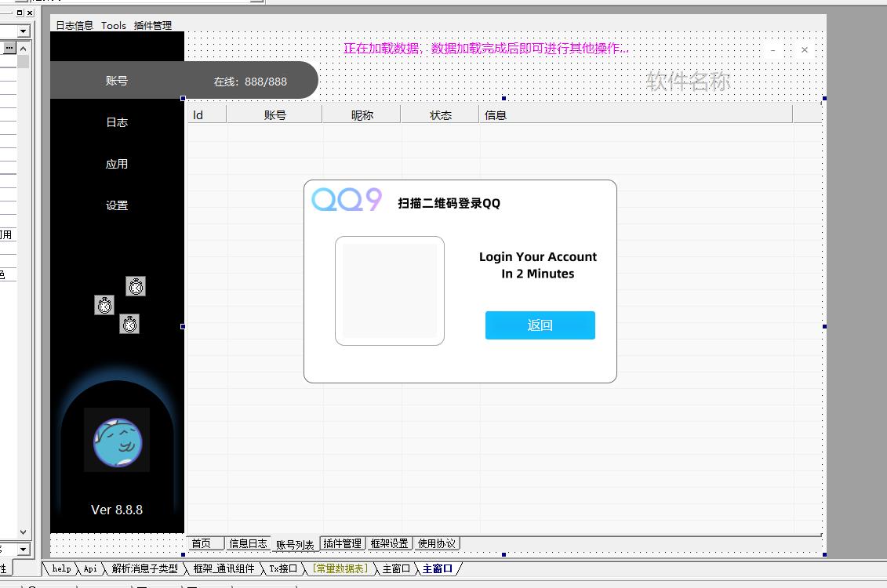Screen dimensions: 887x588
Task: Click the 返回 button
Action: 540,325
